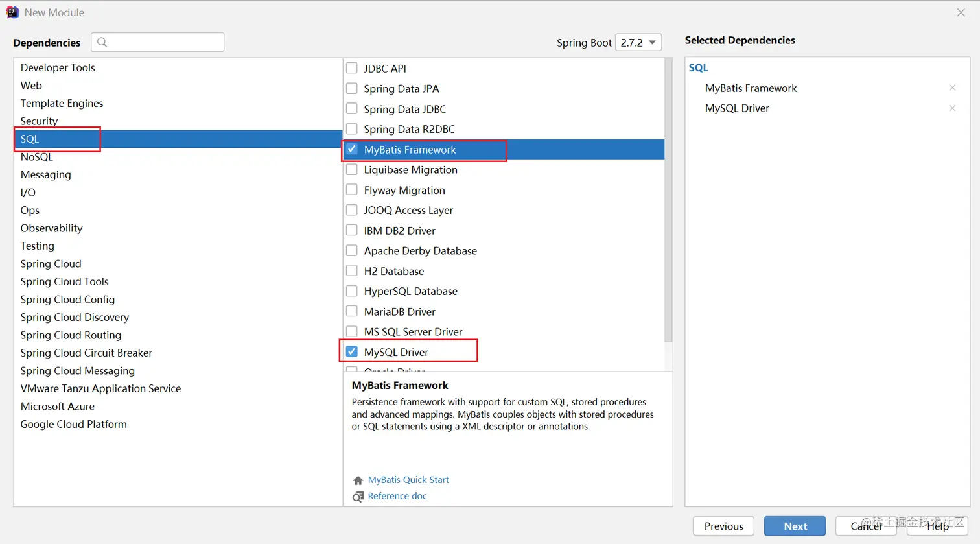Click the IntelliJ IDEA logo in the title bar
Viewport: 980px width, 544px height.
[x=12, y=12]
